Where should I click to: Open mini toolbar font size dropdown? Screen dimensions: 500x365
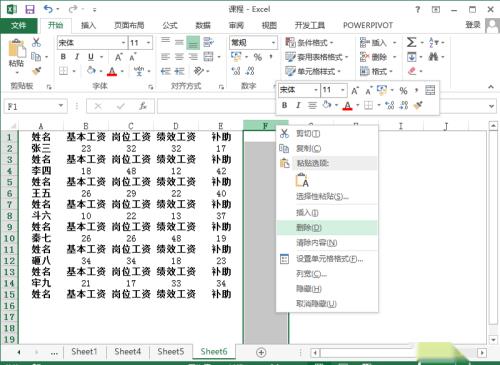click(x=342, y=90)
